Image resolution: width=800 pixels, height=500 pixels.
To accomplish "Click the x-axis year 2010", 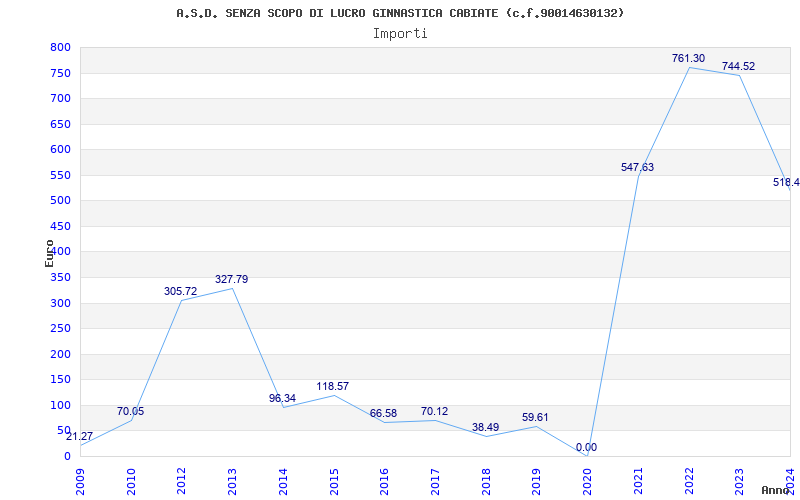I will point(131,482).
